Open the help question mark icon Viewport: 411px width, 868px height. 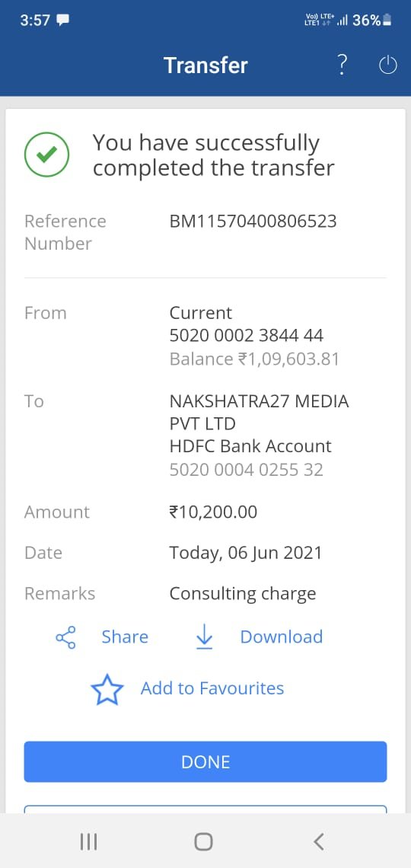342,65
